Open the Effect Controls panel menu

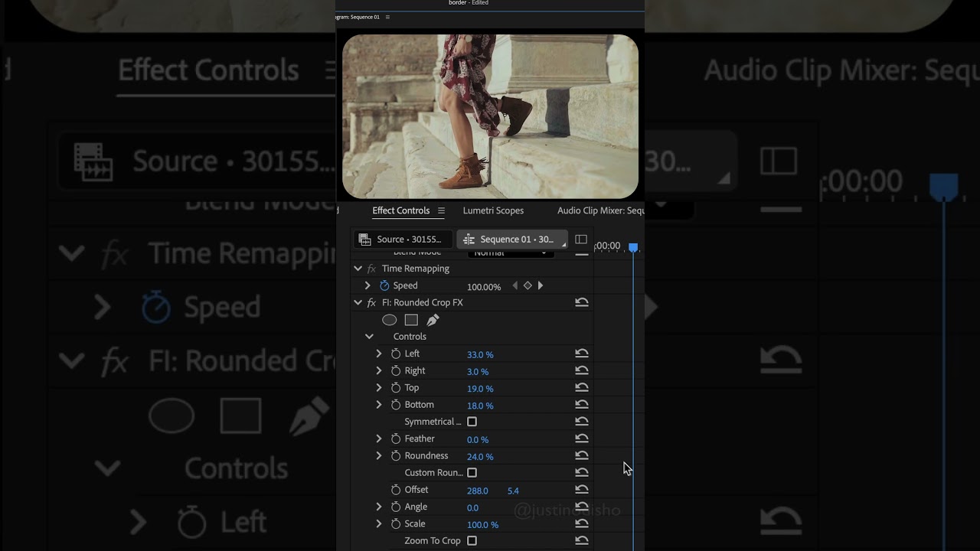tap(441, 210)
